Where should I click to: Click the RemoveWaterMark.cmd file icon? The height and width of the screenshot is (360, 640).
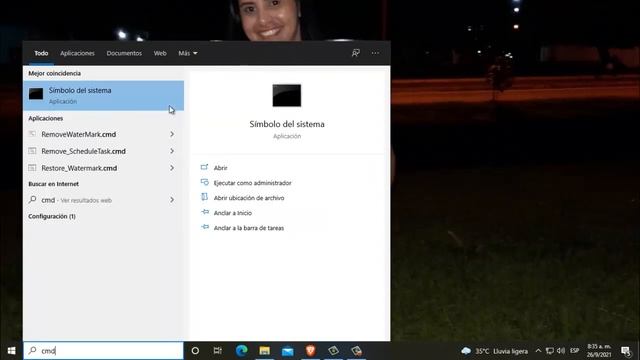[32, 134]
